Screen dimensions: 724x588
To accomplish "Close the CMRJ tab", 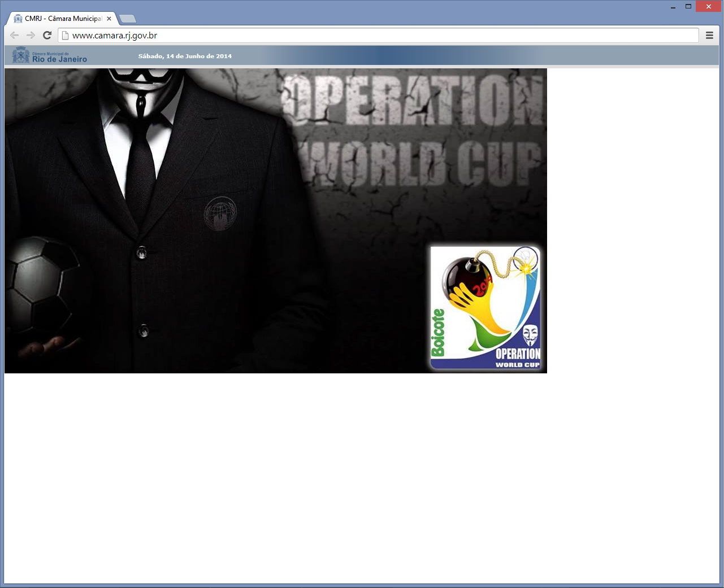I will point(109,19).
